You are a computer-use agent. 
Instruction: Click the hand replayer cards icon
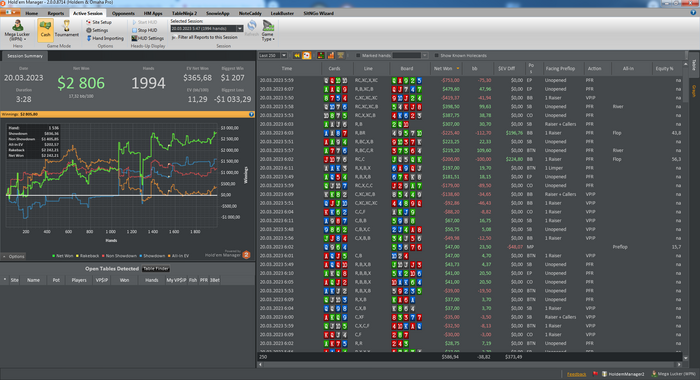click(x=307, y=55)
